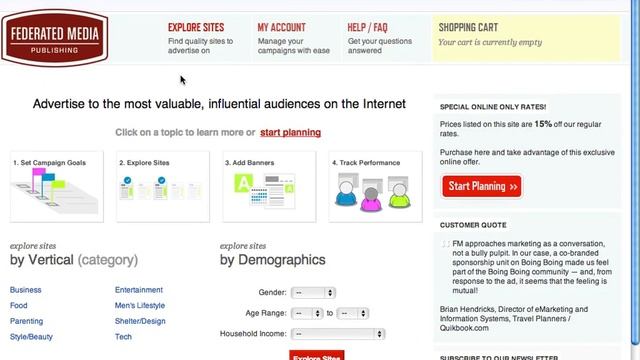Click the Customer Quote heading
Image resolution: width=640 pixels, height=360 pixels.
click(473, 225)
